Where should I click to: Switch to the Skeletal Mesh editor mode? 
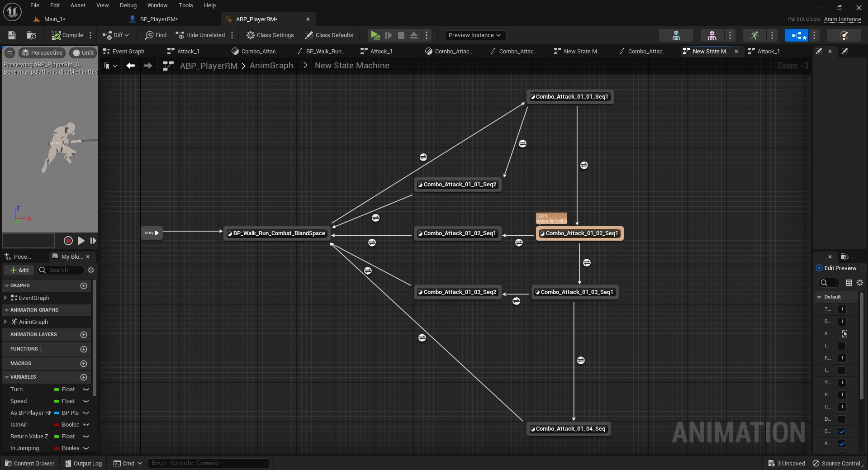(712, 35)
